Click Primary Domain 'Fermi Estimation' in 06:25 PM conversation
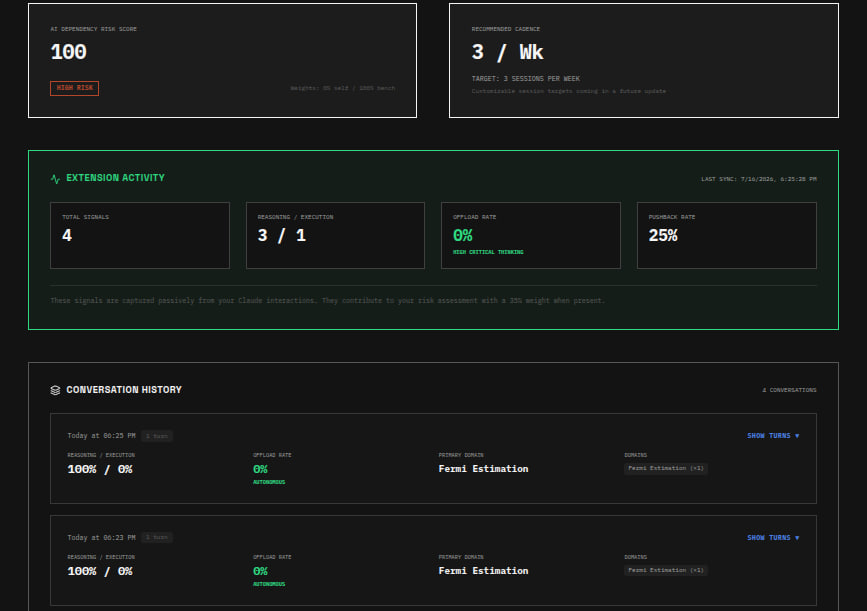867x611 pixels. pos(483,469)
